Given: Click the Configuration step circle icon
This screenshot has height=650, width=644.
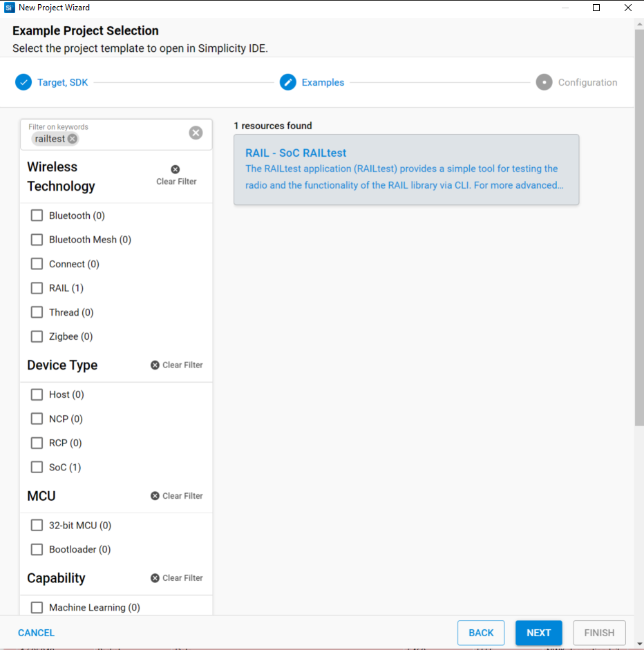Looking at the screenshot, I should point(544,82).
